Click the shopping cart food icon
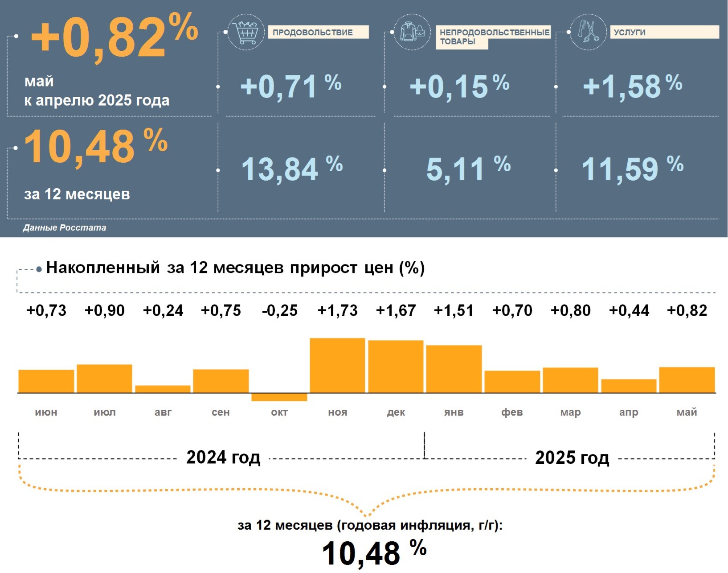 (246, 32)
